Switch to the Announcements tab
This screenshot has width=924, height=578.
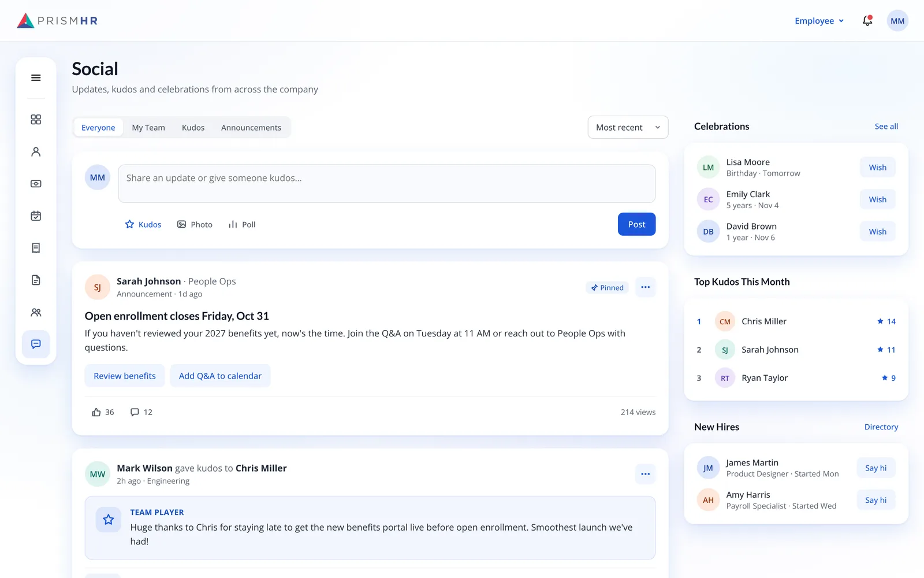(251, 128)
